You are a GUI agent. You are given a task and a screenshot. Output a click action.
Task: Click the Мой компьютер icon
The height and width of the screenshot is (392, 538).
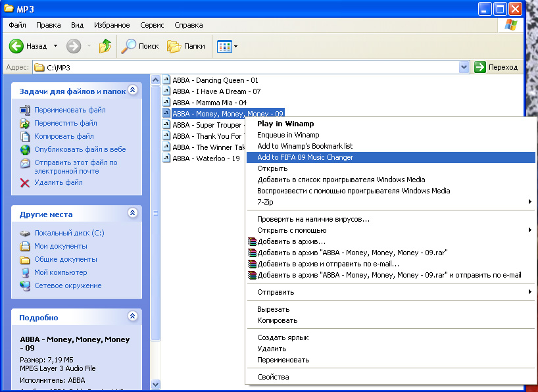tap(25, 272)
